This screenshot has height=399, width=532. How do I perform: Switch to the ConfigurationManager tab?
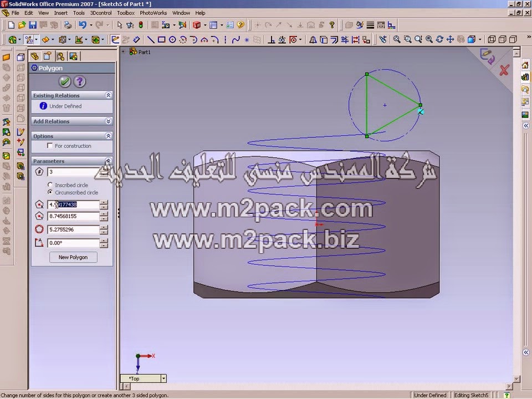(61, 56)
